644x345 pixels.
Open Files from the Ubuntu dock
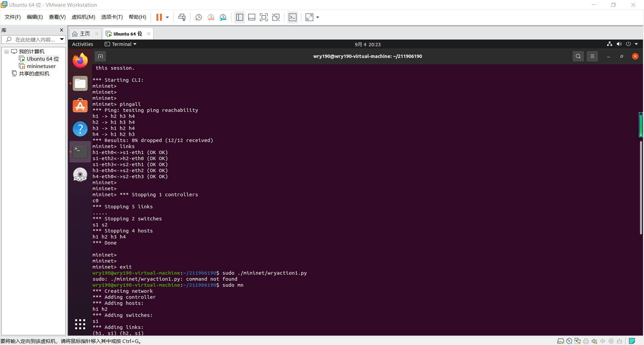80,83
